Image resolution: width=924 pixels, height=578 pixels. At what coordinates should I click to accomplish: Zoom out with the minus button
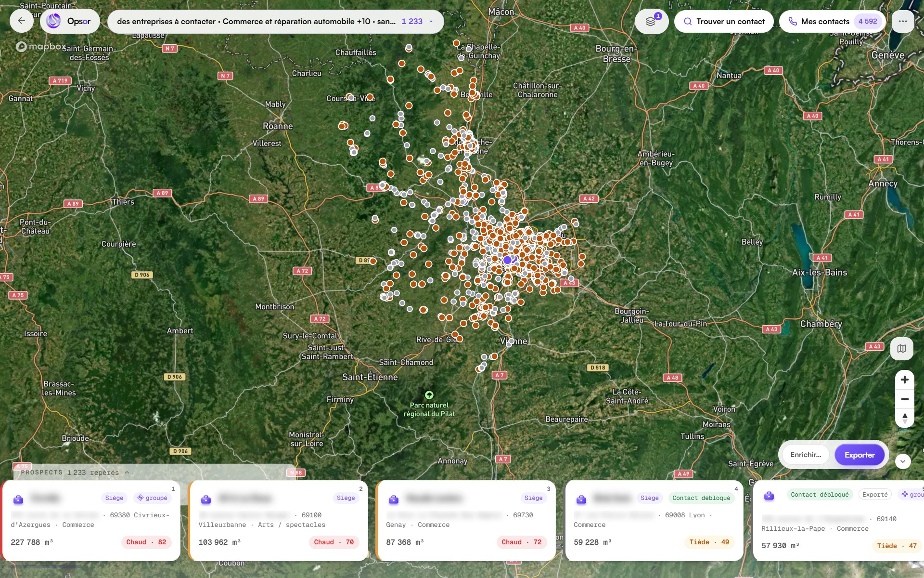click(904, 399)
